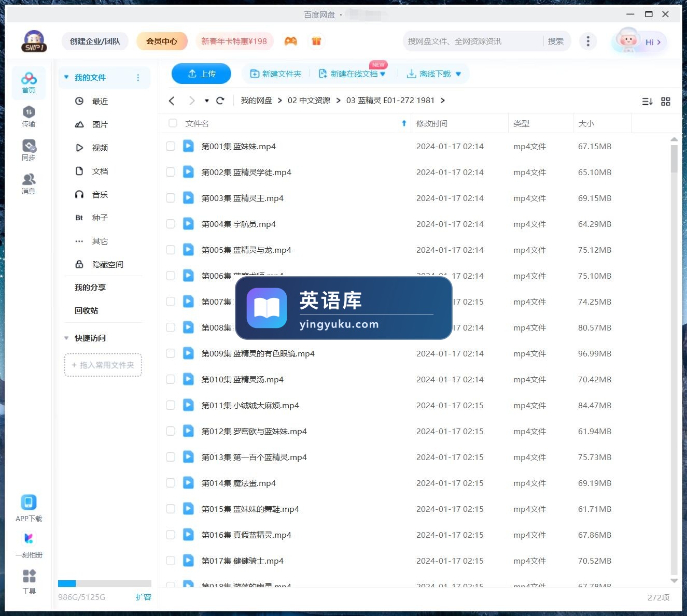Click the 新建文件夹 button

(x=276, y=74)
